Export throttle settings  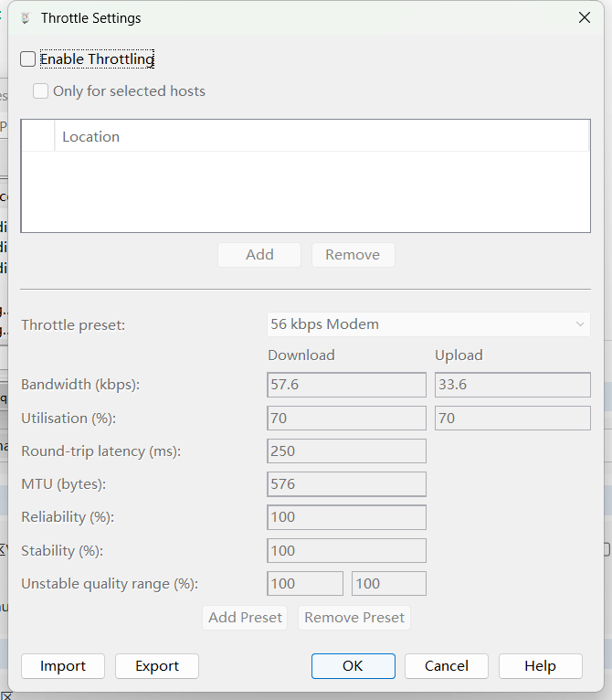coord(157,666)
